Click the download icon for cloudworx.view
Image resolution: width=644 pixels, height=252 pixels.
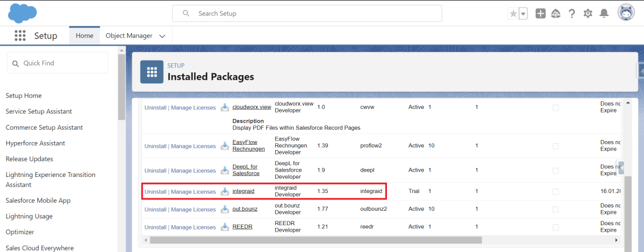[225, 107]
